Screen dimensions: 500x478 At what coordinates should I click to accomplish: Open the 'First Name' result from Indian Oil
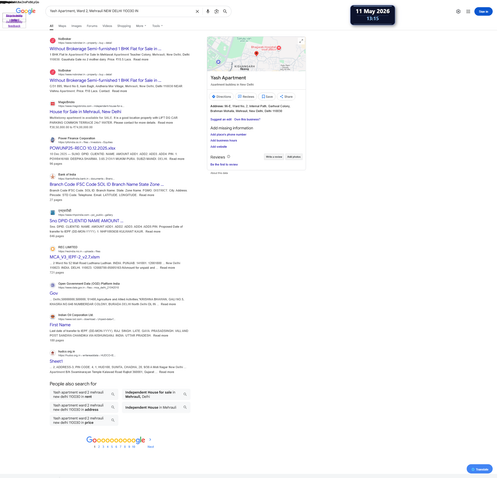[x=61, y=326]
